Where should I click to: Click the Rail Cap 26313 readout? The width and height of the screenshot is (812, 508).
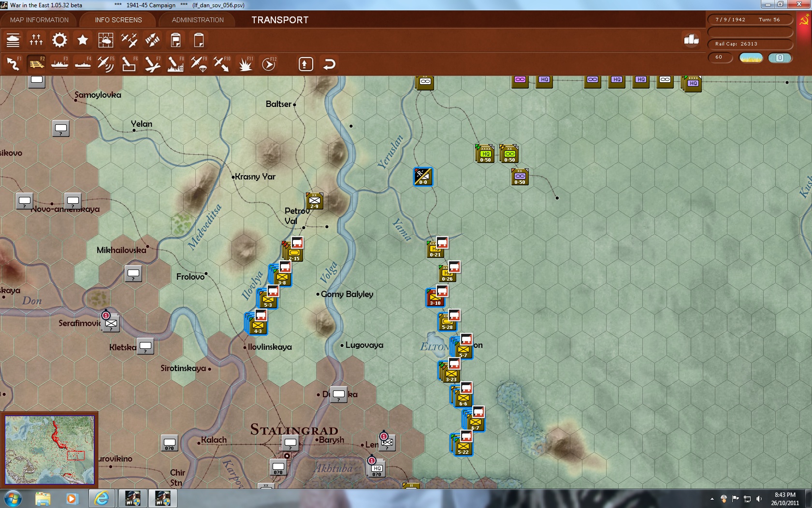[x=750, y=44]
